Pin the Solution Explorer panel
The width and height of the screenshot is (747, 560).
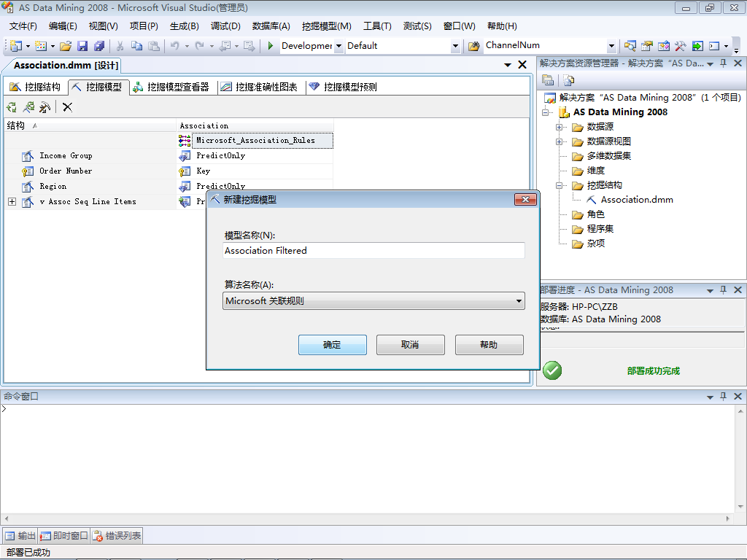pyautogui.click(x=723, y=63)
